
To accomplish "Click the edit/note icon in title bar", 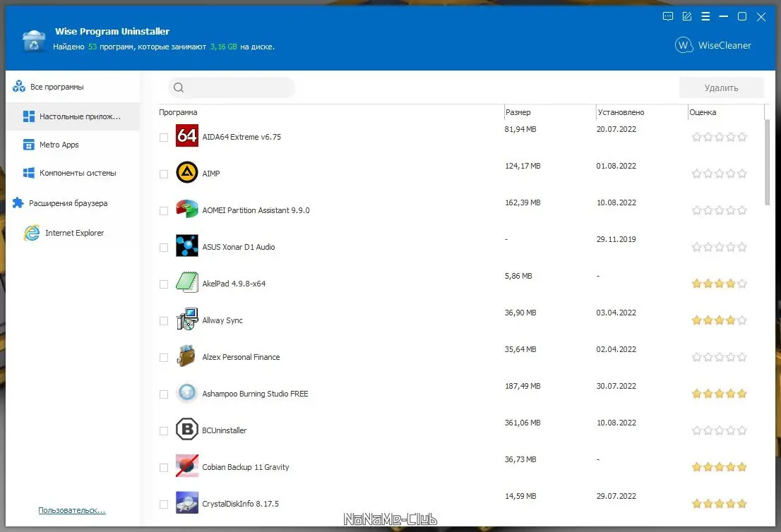I will [687, 16].
